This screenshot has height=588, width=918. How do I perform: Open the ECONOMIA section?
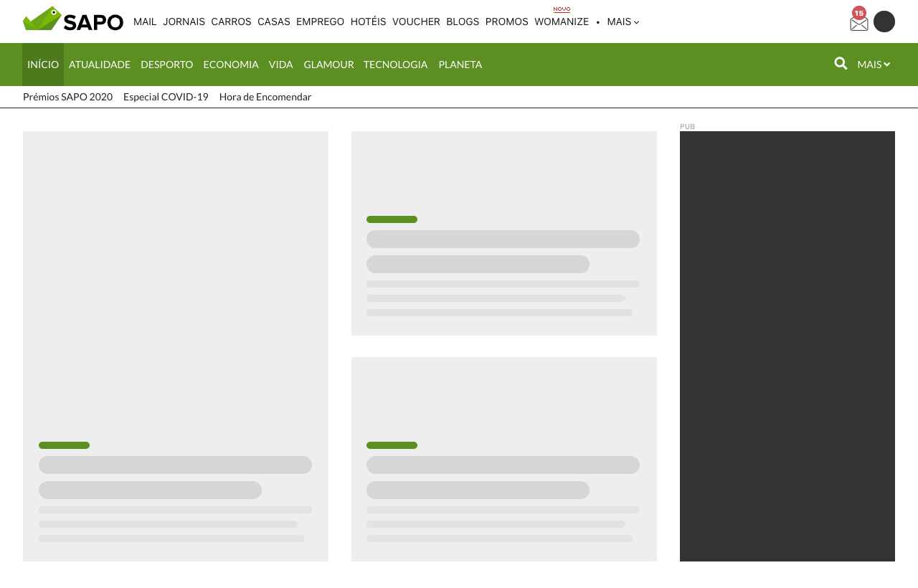click(230, 65)
